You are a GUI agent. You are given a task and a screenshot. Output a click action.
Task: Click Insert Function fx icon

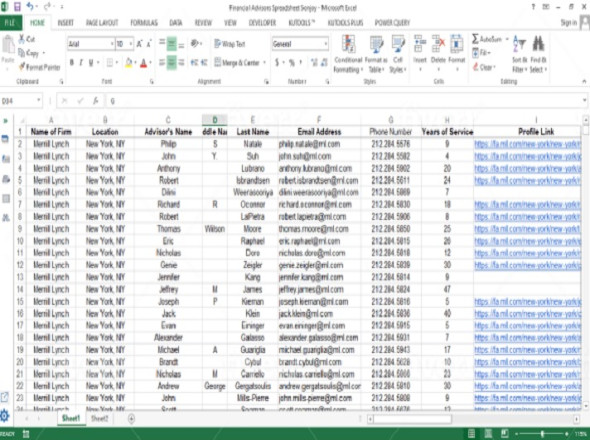pos(96,100)
